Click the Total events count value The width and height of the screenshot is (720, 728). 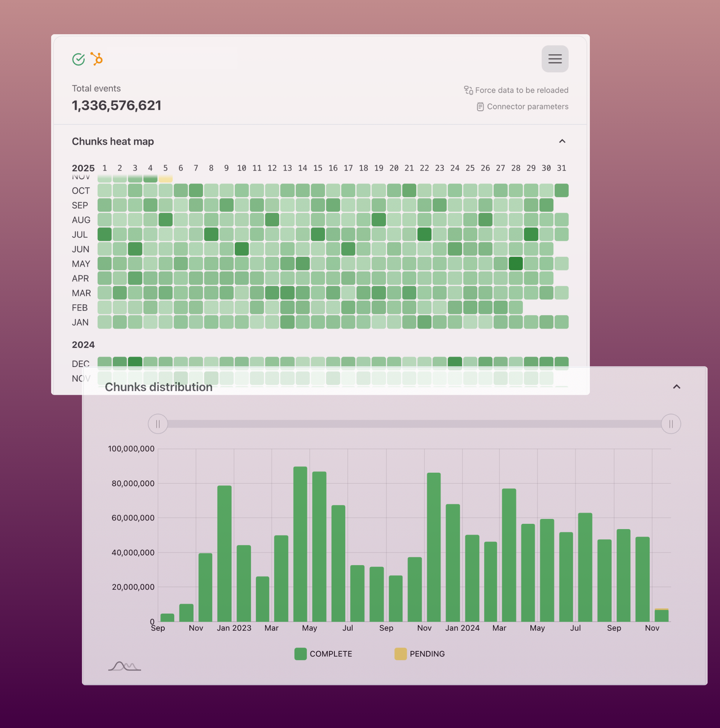click(x=117, y=106)
